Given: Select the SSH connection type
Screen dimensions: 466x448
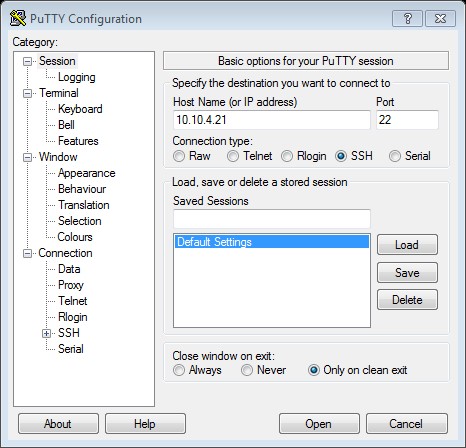Looking at the screenshot, I should pyautogui.click(x=341, y=156).
